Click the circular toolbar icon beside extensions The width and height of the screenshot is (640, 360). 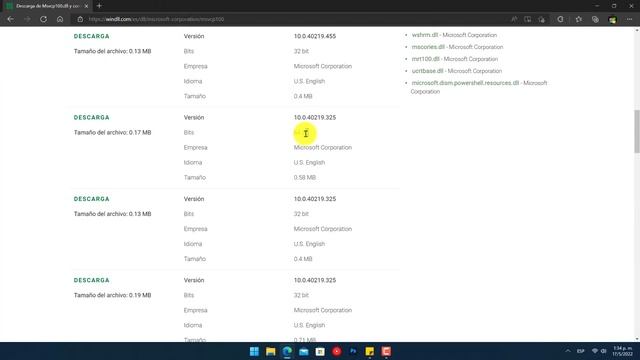pos(560,19)
